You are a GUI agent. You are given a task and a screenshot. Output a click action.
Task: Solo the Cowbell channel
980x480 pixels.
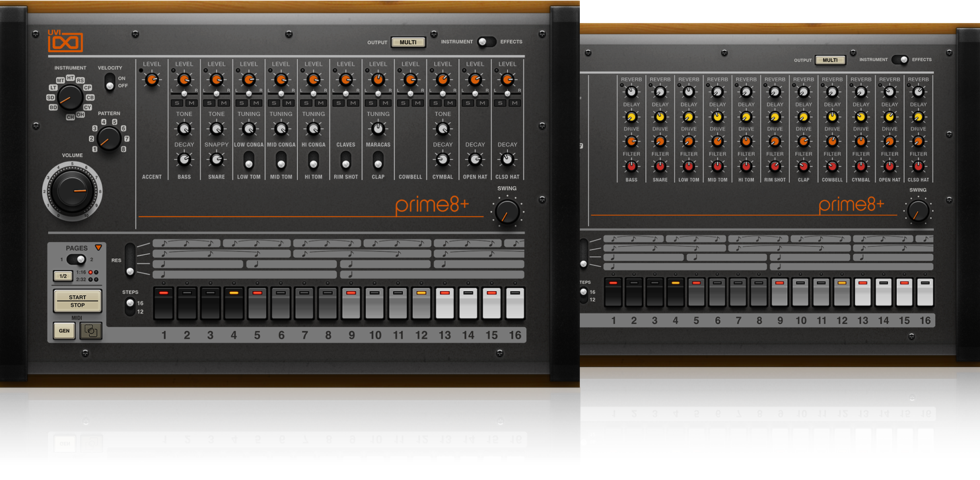tap(403, 103)
